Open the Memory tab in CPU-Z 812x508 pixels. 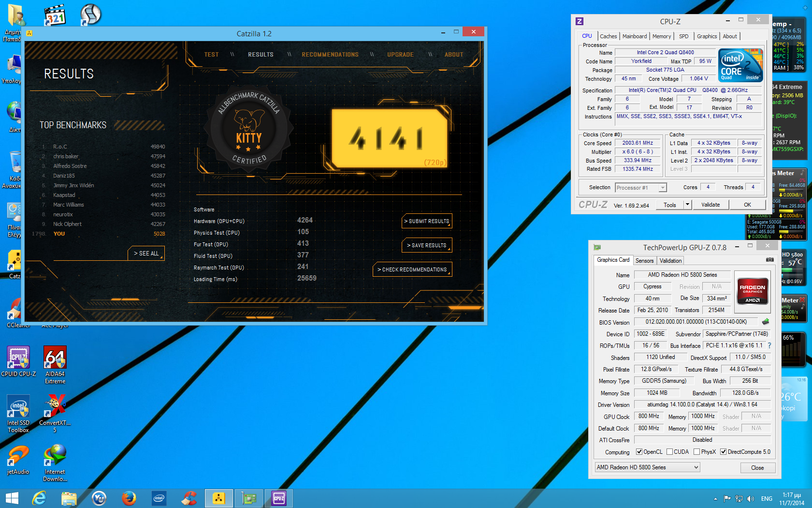click(662, 36)
